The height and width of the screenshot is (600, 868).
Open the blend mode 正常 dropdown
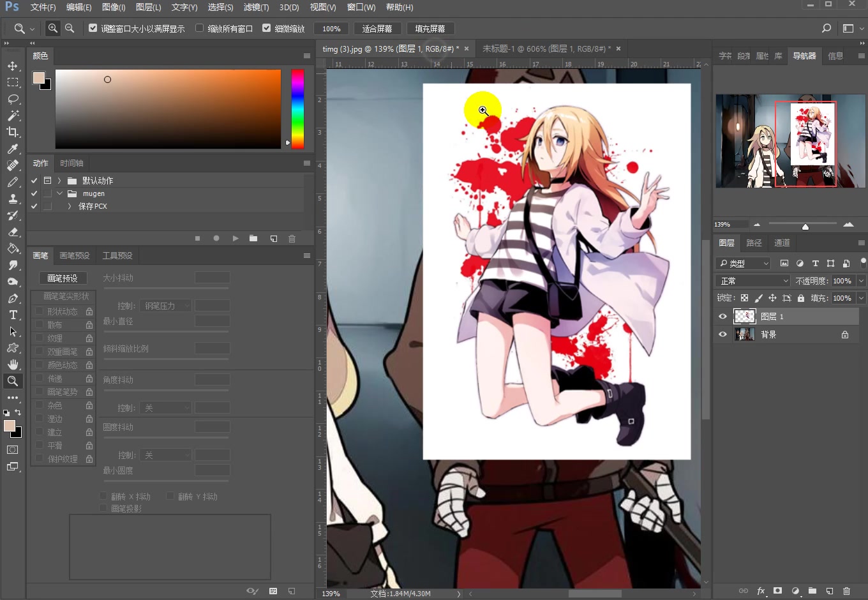click(x=753, y=281)
